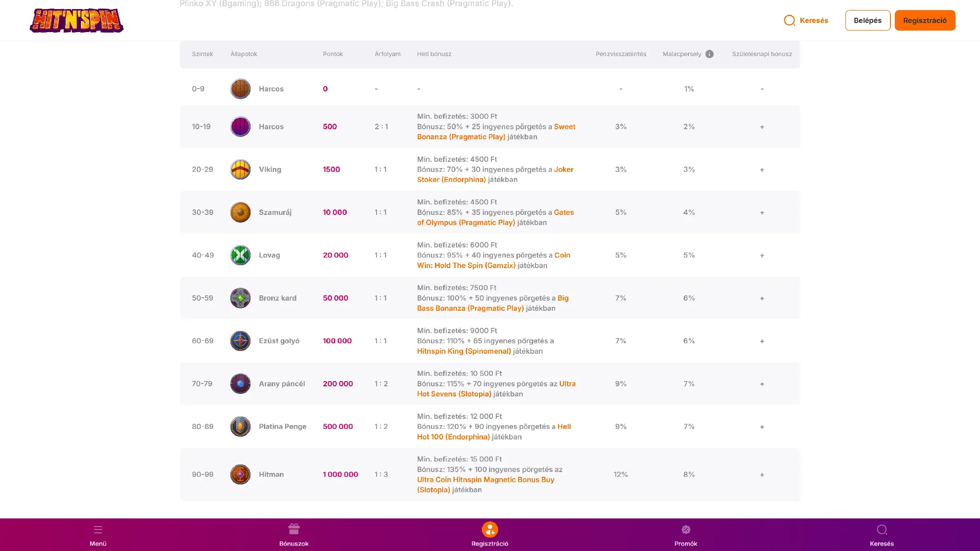The height and width of the screenshot is (551, 980).
Task: Click the Szamuráj orange shield badge
Action: [240, 212]
